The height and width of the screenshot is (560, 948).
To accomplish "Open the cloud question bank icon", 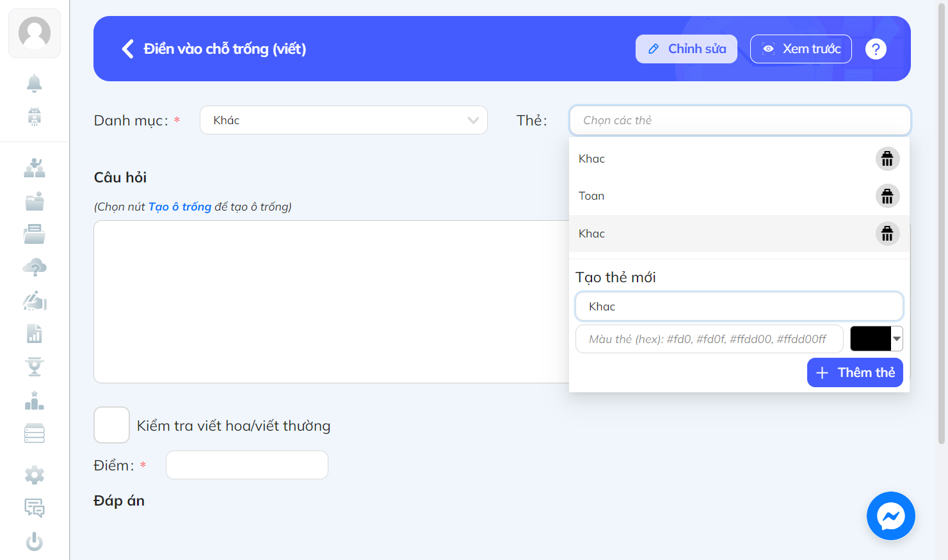I will pyautogui.click(x=35, y=268).
